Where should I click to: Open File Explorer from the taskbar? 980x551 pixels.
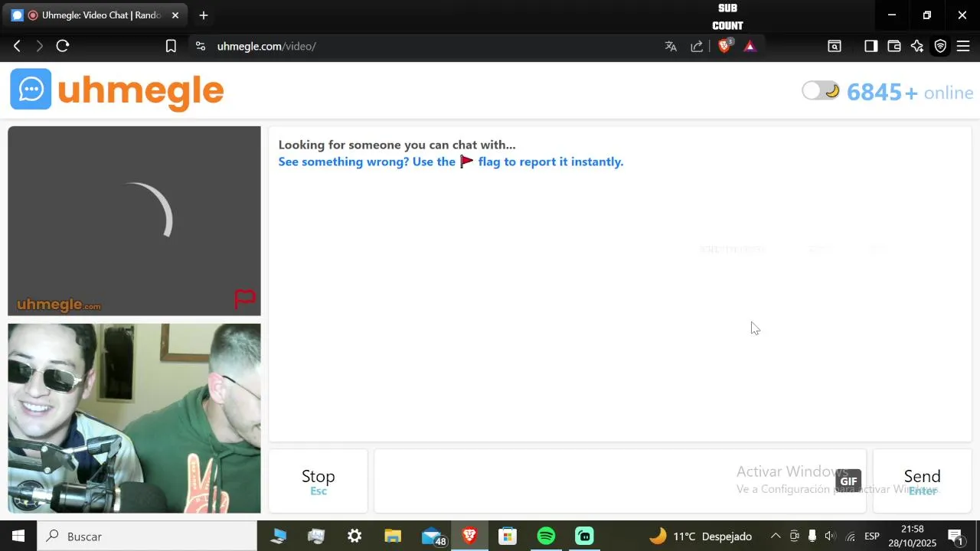click(x=393, y=536)
